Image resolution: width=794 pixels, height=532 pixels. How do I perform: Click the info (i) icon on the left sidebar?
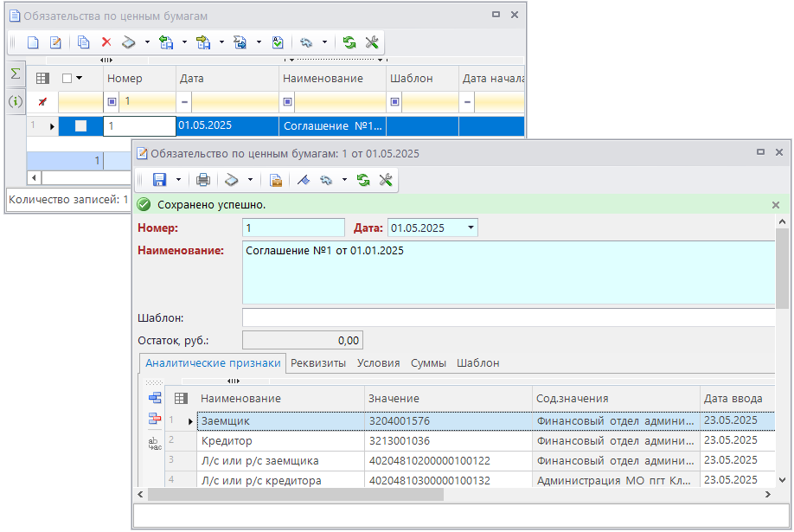[x=15, y=102]
